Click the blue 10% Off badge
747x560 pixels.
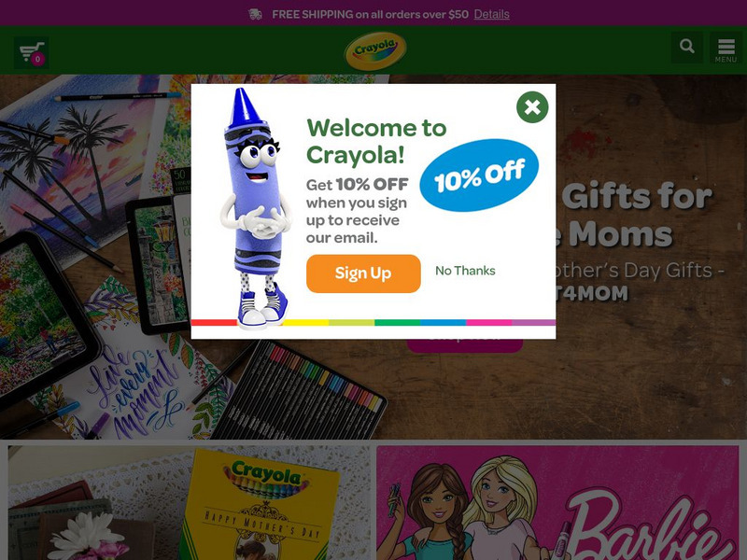[479, 175]
